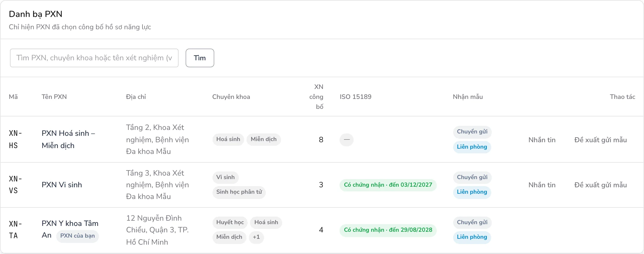Click the Danh bạ PXN heading
This screenshot has height=254, width=644.
coord(36,14)
